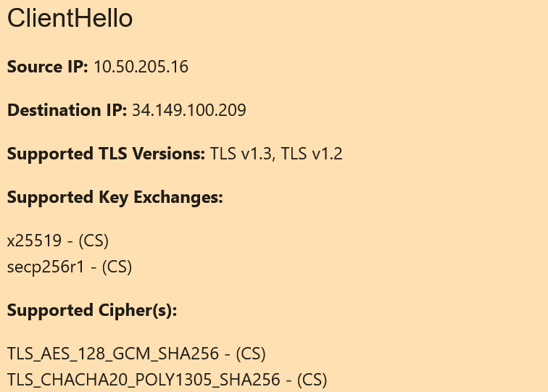Viewport: 548px width, 392px height.
Task: Click the dash after x25519
Action: coord(70,241)
